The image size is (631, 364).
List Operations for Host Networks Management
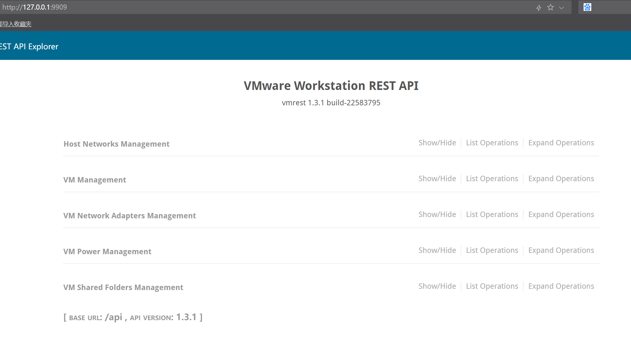492,143
